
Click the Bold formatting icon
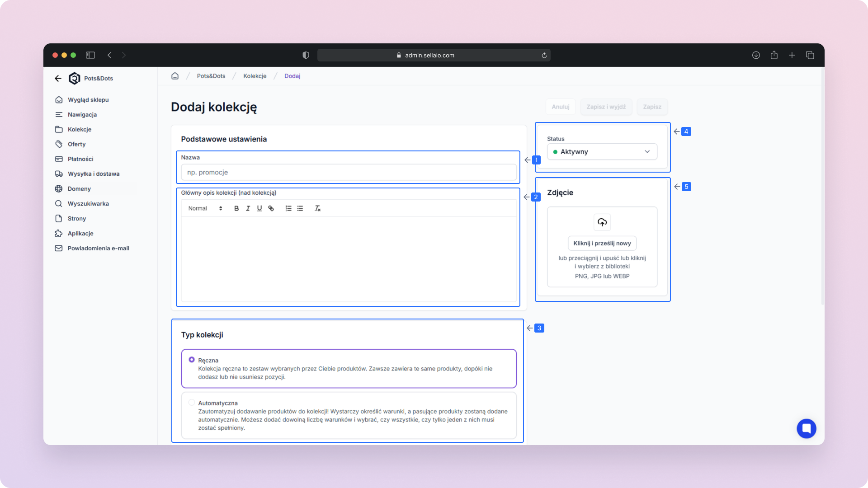click(x=236, y=208)
